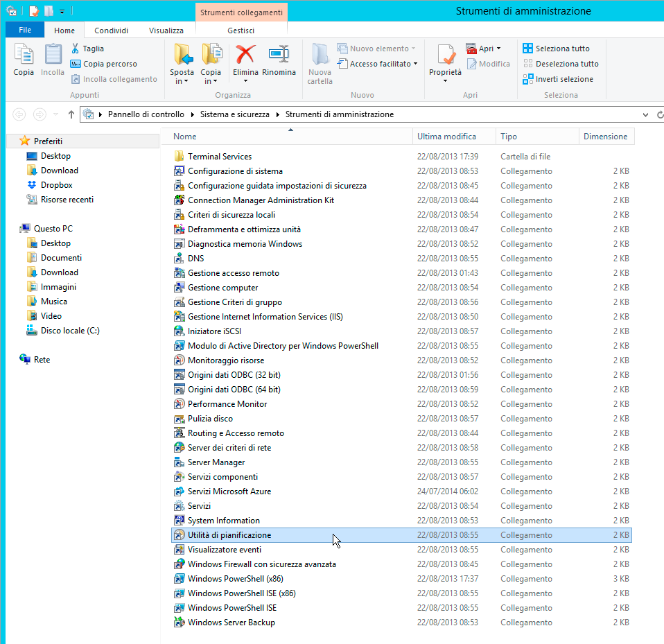Open Dropbox in Preferiti sidebar
Screen dimensions: 664x644
(56, 185)
